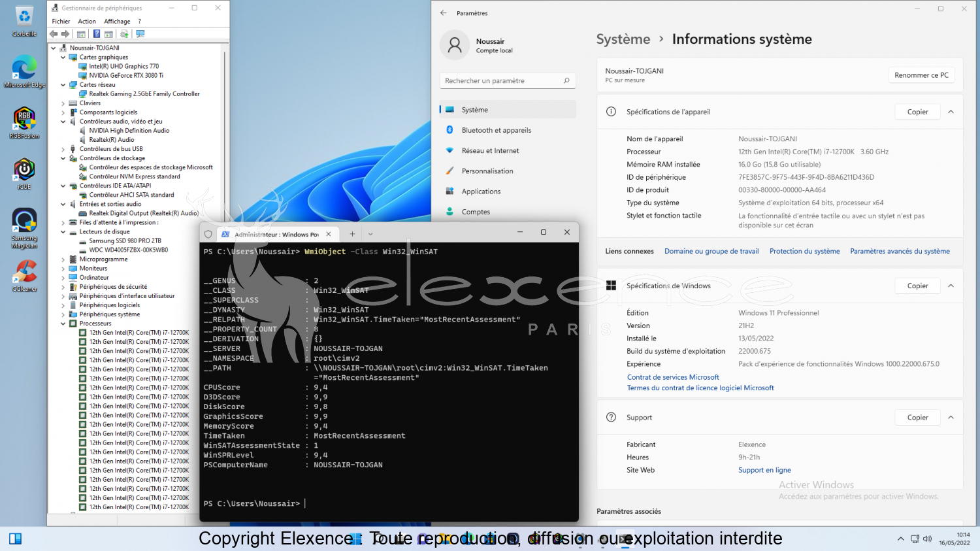Select Personnalisation in Paramètres sidebar
980x551 pixels.
[508, 171]
